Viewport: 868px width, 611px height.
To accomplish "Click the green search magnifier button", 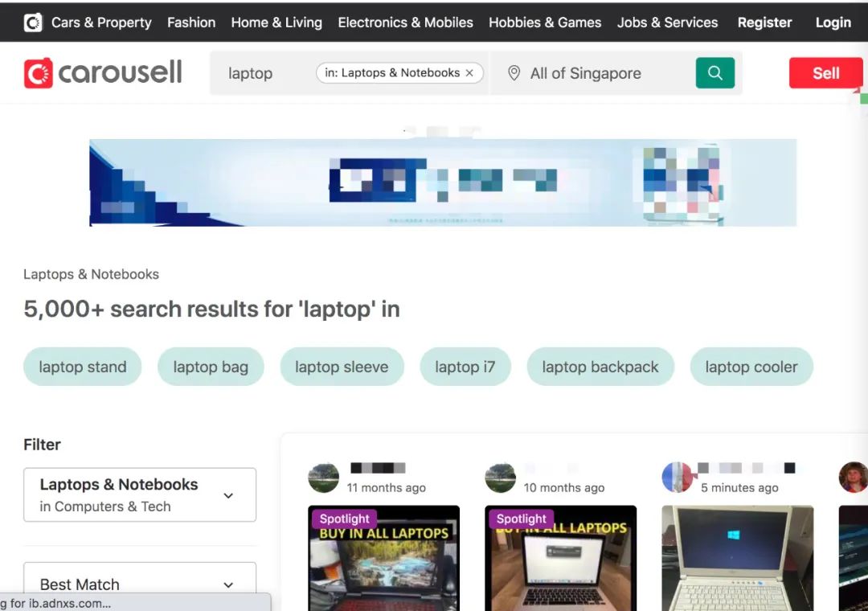I will [714, 72].
